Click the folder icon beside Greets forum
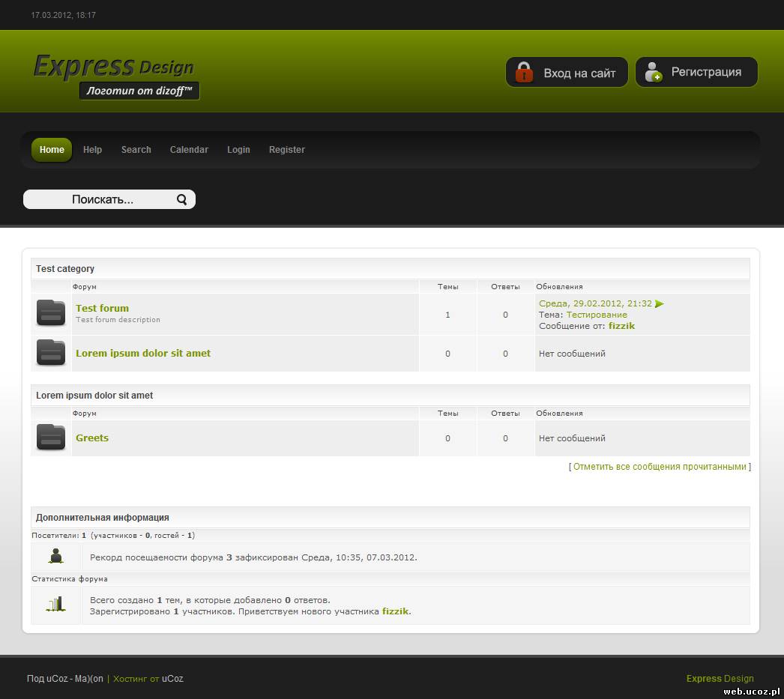784x699 pixels. tap(51, 438)
